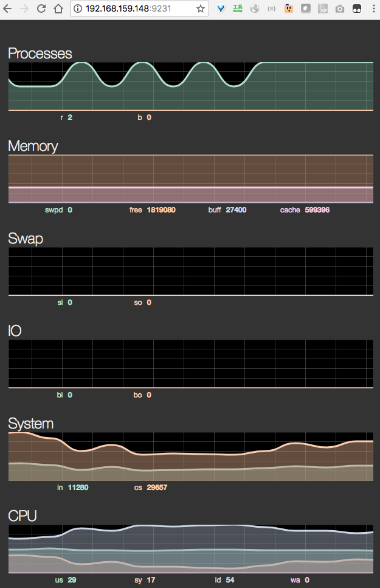The height and width of the screenshot is (588, 380).
Task: Click the free memory value 1819080
Action: (x=161, y=210)
